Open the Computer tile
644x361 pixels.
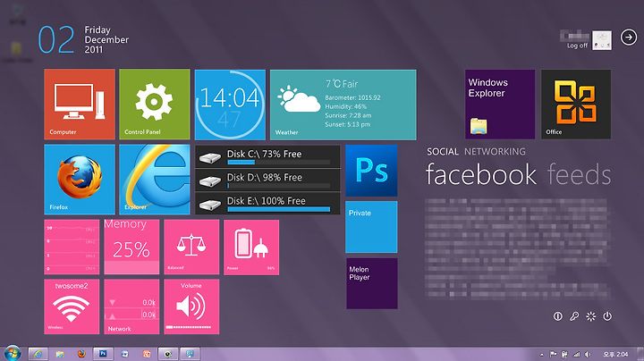(80, 105)
